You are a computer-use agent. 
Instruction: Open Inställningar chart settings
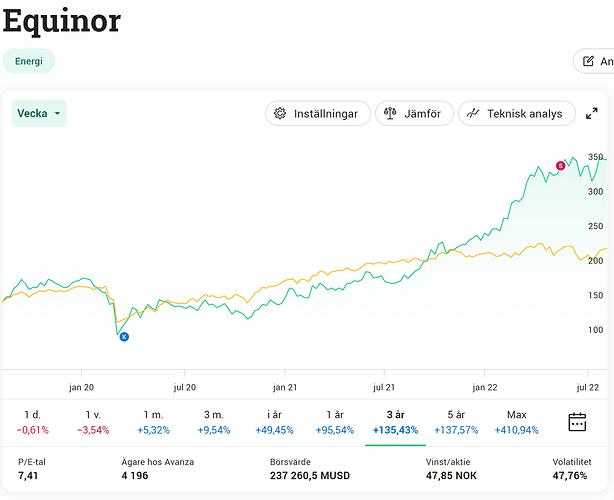pos(318,114)
